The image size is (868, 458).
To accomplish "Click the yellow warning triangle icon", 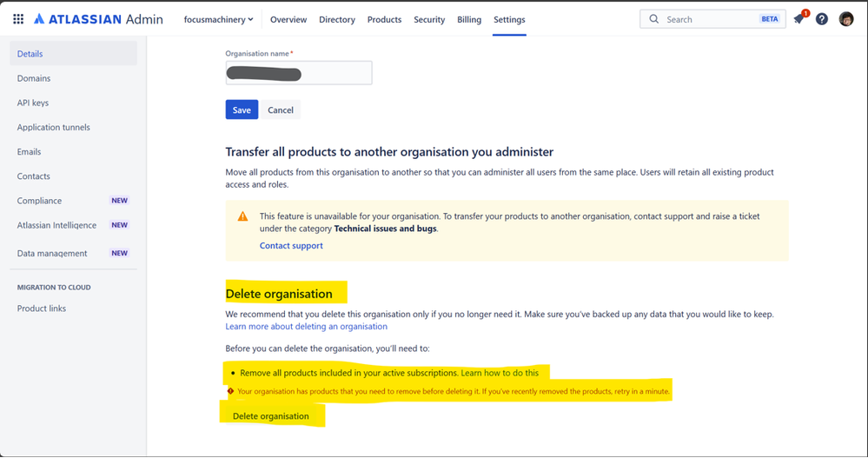I will tap(242, 216).
